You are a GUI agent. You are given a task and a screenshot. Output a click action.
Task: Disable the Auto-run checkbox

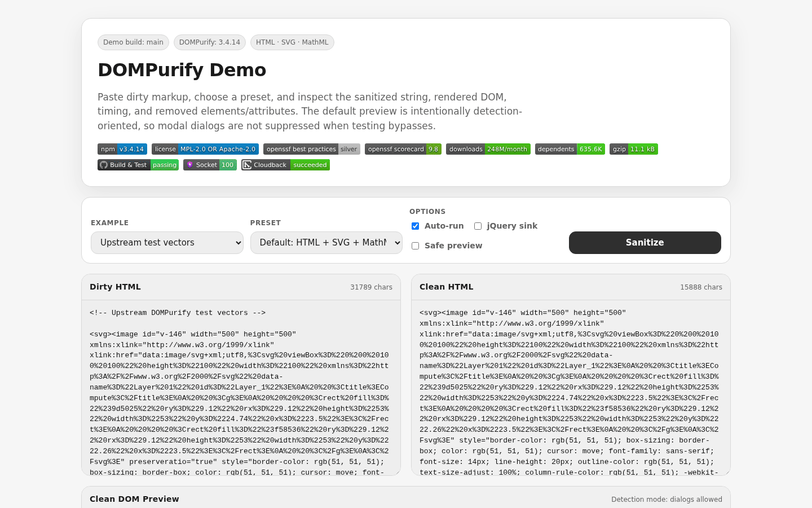tap(415, 226)
